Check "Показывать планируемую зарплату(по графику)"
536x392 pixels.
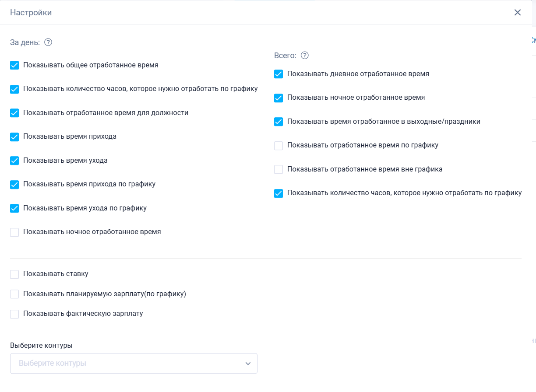tap(14, 294)
